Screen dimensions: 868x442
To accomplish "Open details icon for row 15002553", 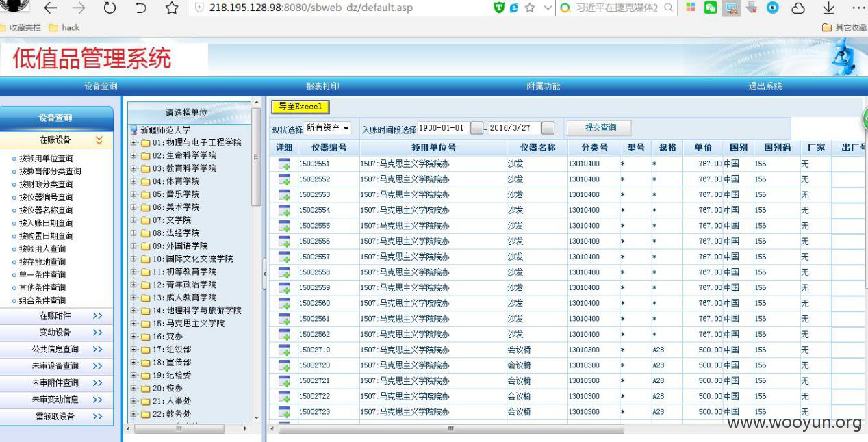I will (x=284, y=195).
